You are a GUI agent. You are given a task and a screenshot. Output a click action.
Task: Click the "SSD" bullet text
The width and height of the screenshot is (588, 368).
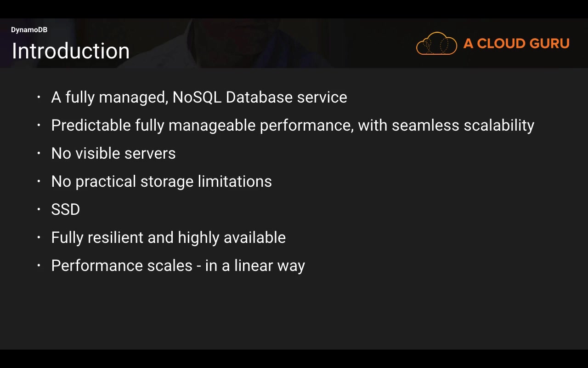[x=66, y=209]
